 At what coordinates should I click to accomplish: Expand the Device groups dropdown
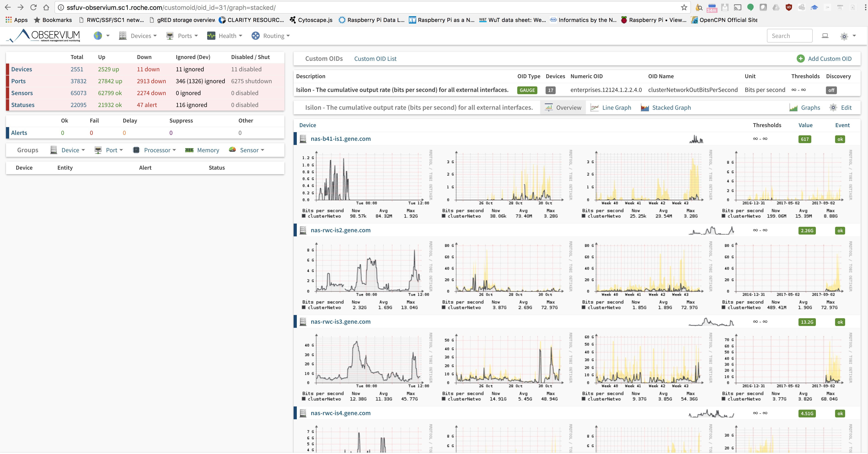tap(68, 150)
